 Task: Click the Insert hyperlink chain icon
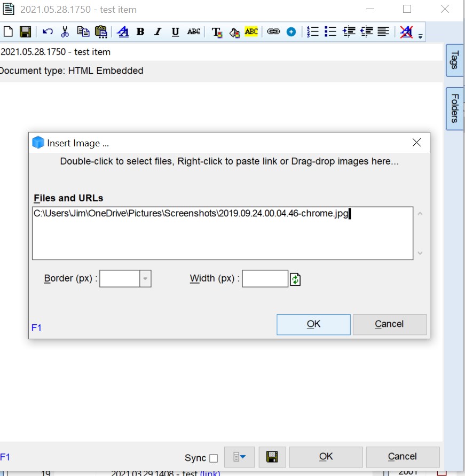tap(273, 32)
